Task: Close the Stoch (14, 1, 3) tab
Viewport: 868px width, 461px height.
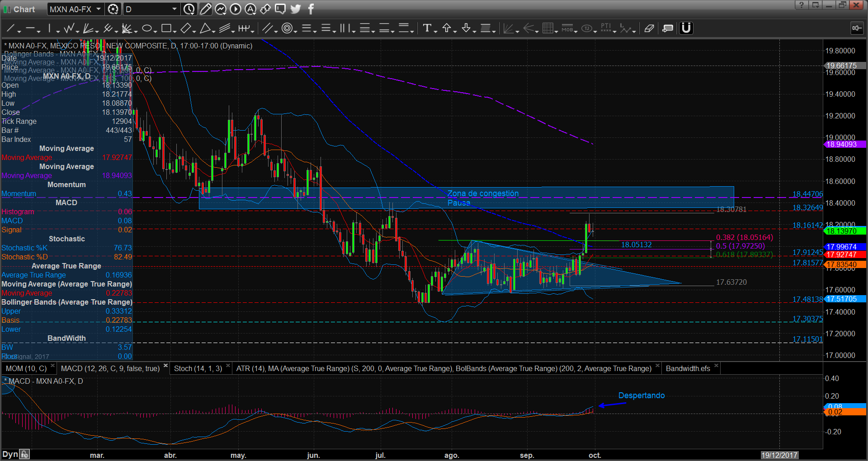Action: click(228, 366)
